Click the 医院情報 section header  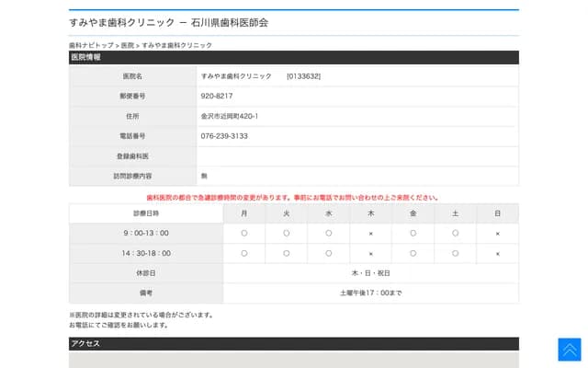coord(86,57)
